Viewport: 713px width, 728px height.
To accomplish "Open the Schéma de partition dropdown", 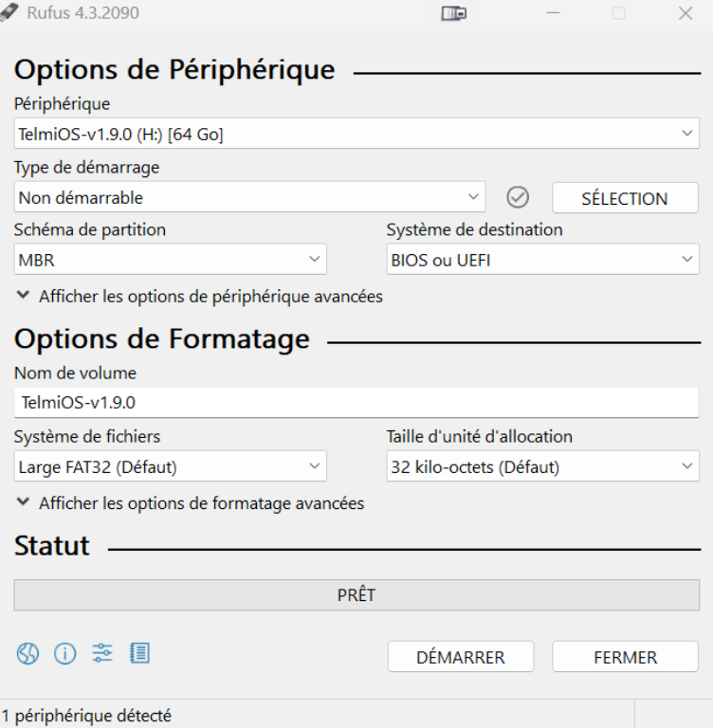I will pyautogui.click(x=171, y=260).
